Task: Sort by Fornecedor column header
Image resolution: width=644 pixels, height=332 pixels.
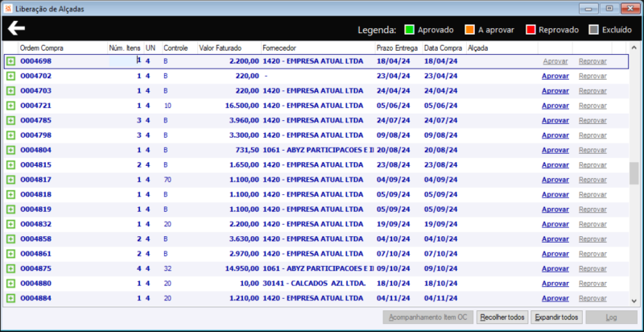Action: [x=318, y=48]
